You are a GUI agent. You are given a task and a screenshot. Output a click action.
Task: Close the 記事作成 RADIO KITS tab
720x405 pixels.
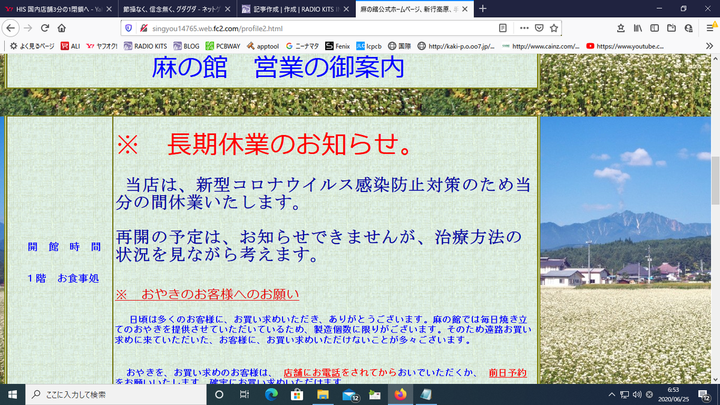346,9
